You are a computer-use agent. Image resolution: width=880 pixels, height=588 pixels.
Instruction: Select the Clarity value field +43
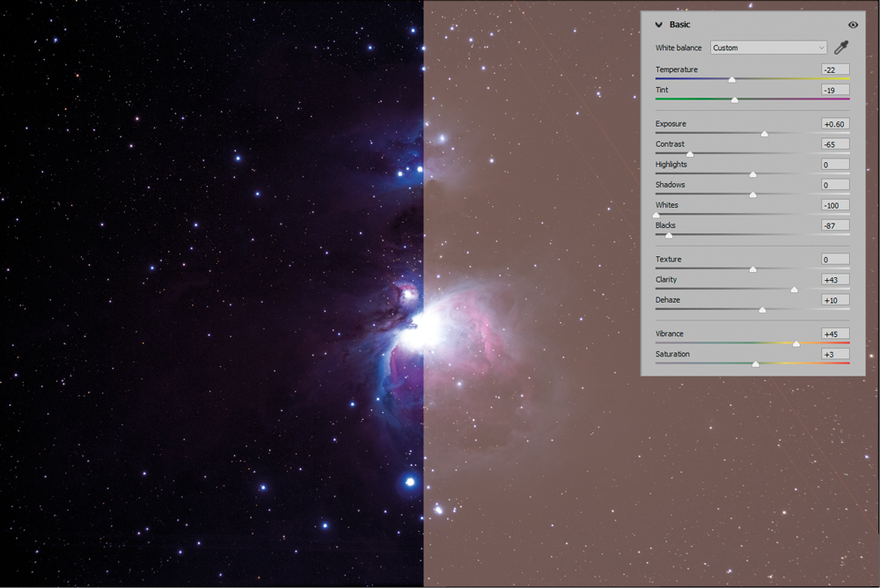(x=835, y=280)
